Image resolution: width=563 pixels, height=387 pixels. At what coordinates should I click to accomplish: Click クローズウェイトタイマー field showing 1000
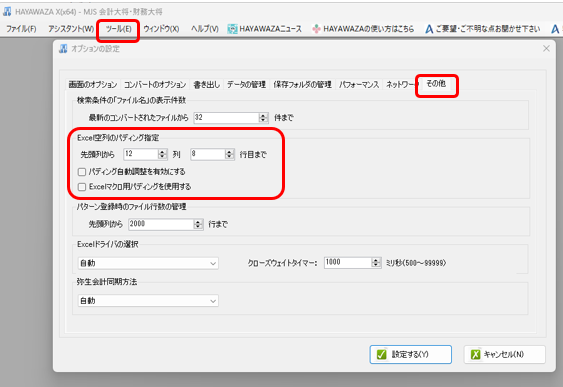click(348, 262)
